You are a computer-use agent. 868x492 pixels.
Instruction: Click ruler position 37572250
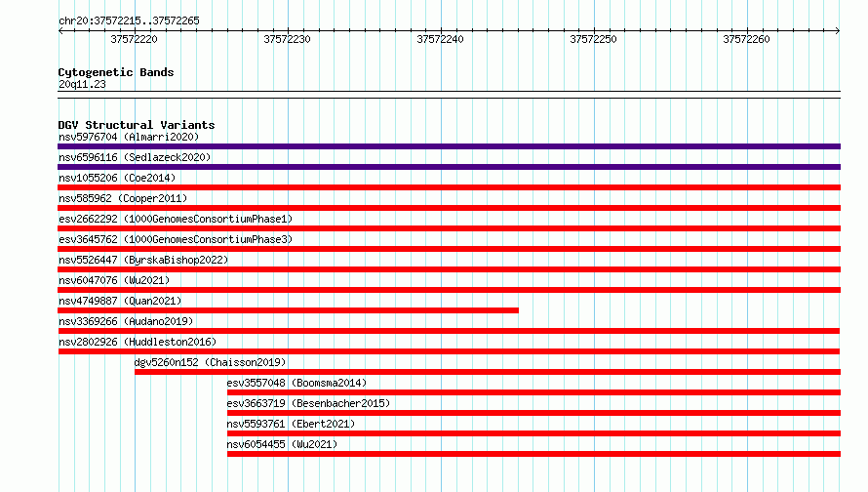593,39
